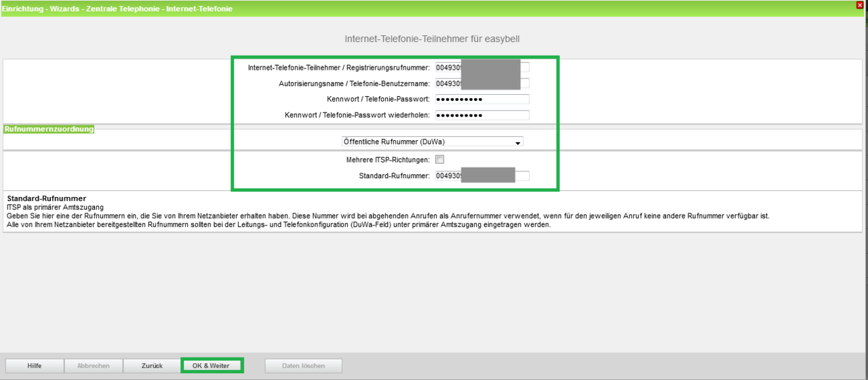Click the bold Standard-Rufnummer help heading
This screenshot has width=868, height=380.
tap(46, 198)
